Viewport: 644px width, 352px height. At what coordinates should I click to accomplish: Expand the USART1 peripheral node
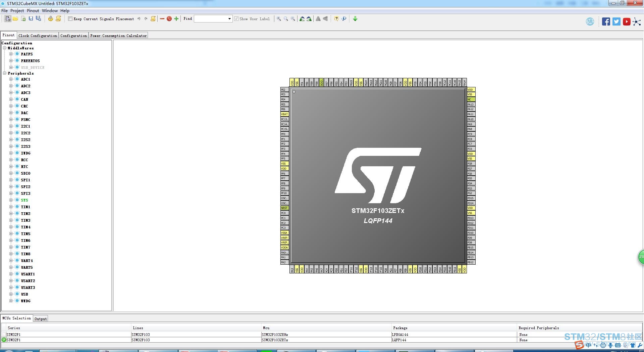[x=11, y=274]
